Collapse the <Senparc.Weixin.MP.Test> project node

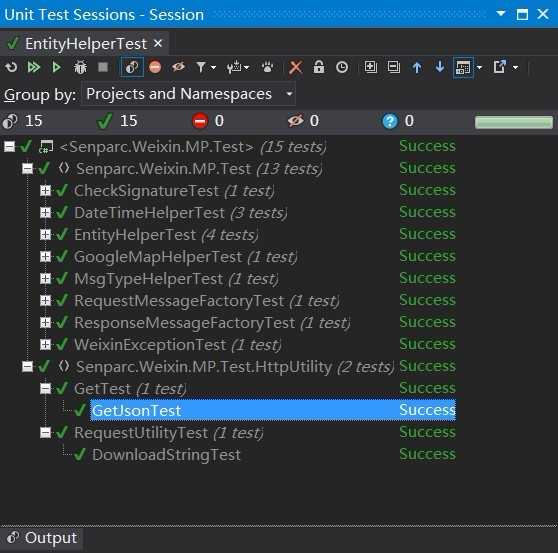click(x=10, y=146)
